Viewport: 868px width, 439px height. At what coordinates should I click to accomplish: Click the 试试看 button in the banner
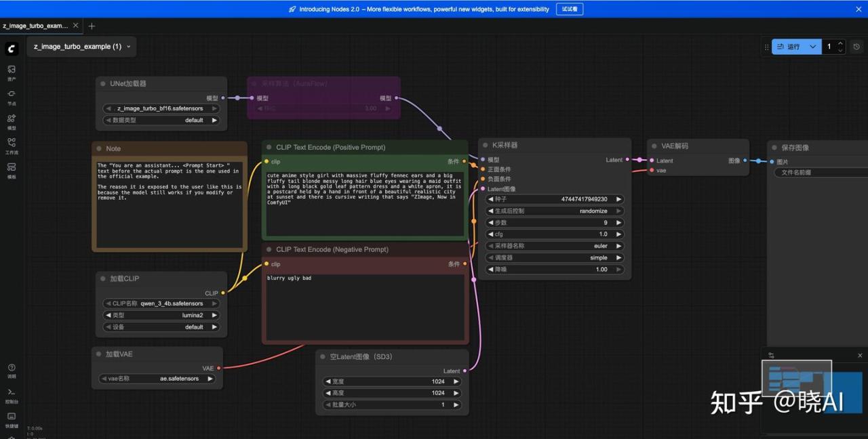coord(569,9)
